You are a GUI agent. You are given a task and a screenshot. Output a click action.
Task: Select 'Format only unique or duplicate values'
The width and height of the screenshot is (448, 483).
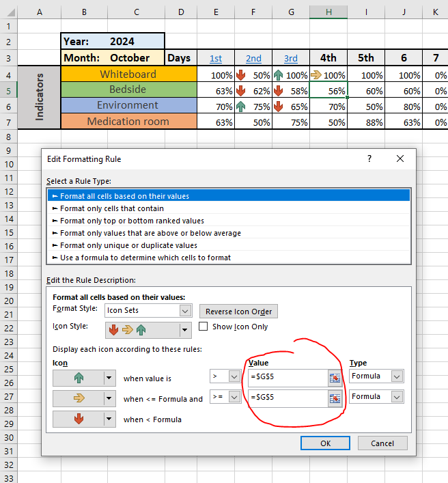click(x=229, y=245)
